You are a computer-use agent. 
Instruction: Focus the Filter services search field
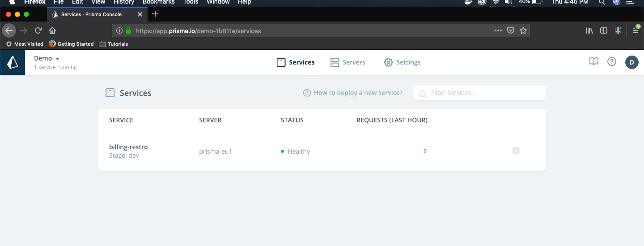click(x=479, y=93)
